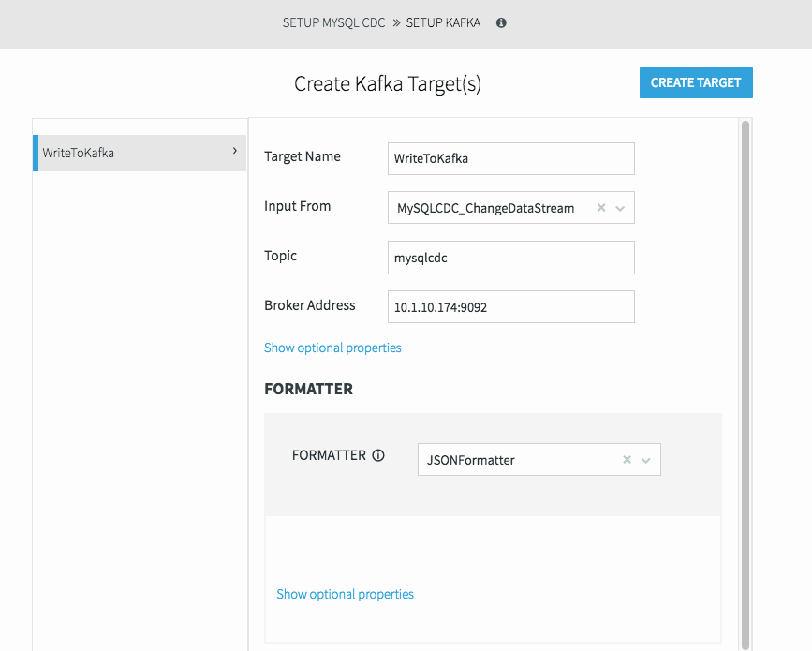Click the Input From label
This screenshot has width=812, height=651.
[x=297, y=206]
